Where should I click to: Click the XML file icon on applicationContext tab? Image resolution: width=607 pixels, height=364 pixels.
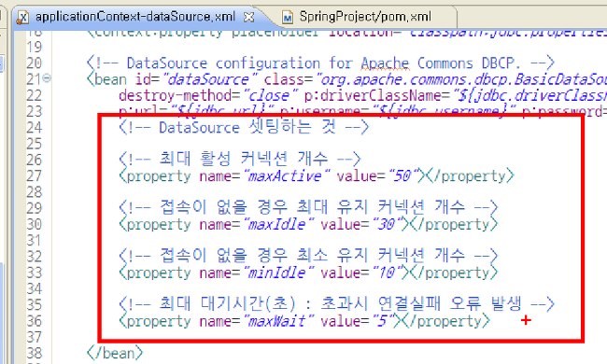(22, 18)
